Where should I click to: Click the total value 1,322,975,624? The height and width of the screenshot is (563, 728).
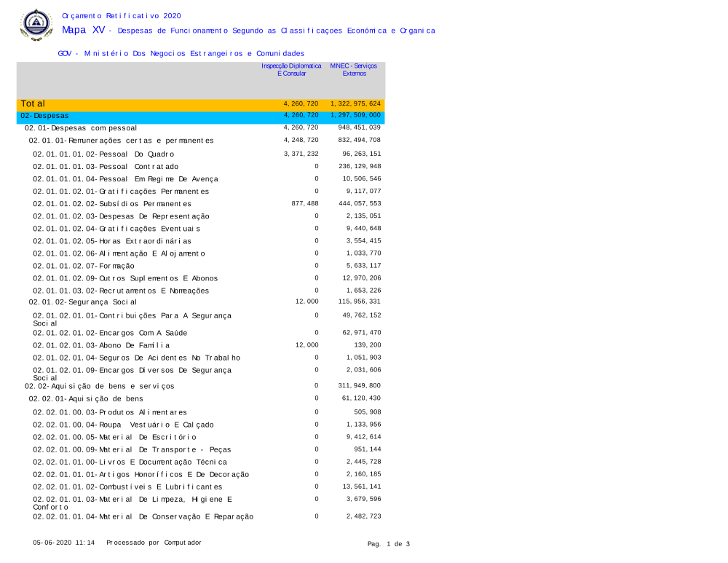(355, 104)
